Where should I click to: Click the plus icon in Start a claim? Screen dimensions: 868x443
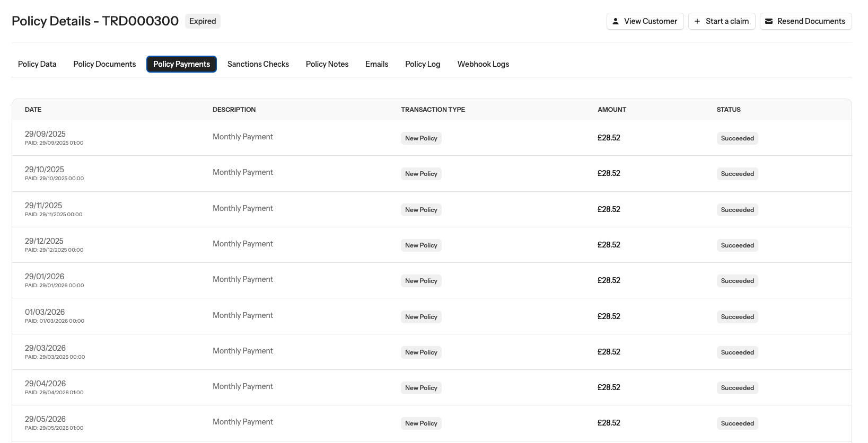(x=697, y=21)
